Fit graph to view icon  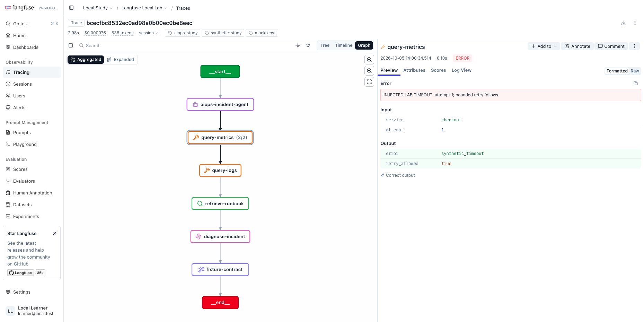[x=369, y=82]
